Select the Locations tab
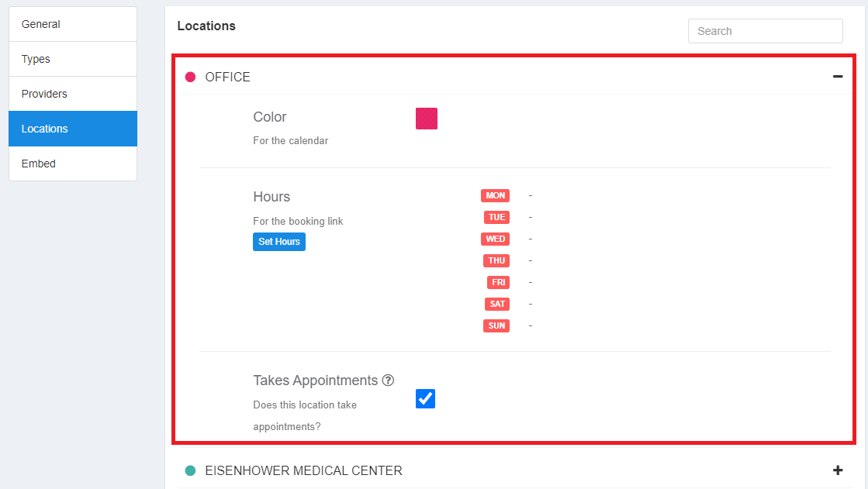 pyautogui.click(x=72, y=129)
